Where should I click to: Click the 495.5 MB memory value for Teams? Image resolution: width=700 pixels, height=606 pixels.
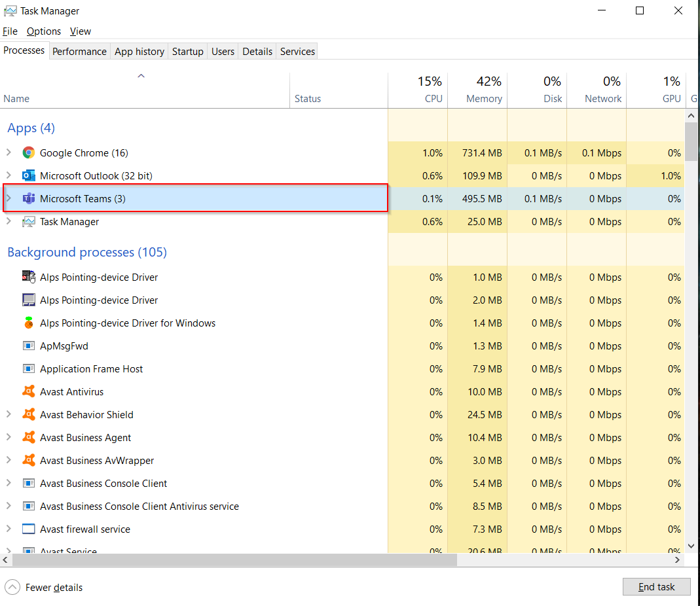tap(482, 198)
